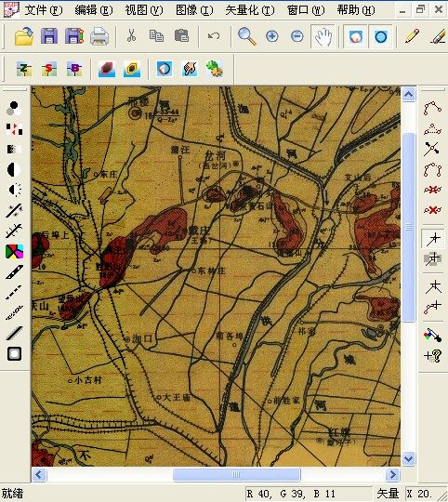Click the scissors cut icon
The width and height of the screenshot is (448, 502).
[131, 35]
